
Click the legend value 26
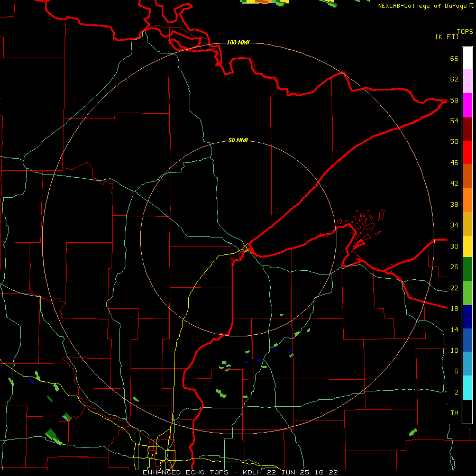pyautogui.click(x=454, y=267)
